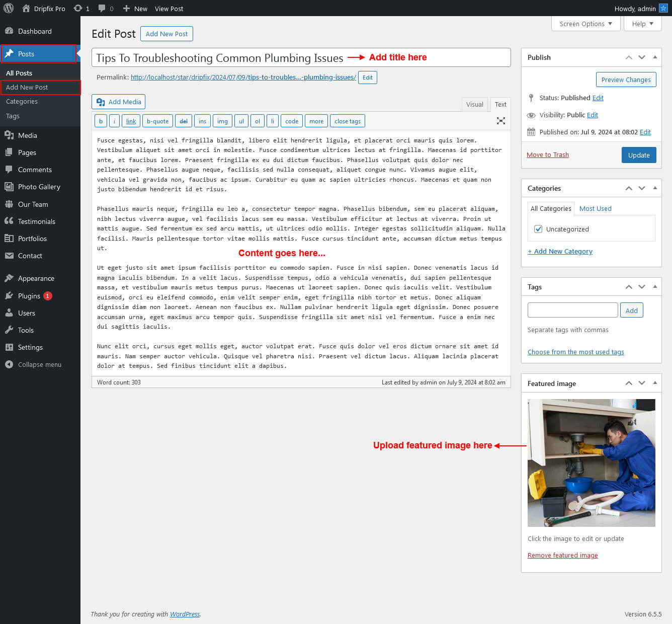Click the WordPress logo in admin bar
This screenshot has width=672, height=624.
click(x=9, y=8)
